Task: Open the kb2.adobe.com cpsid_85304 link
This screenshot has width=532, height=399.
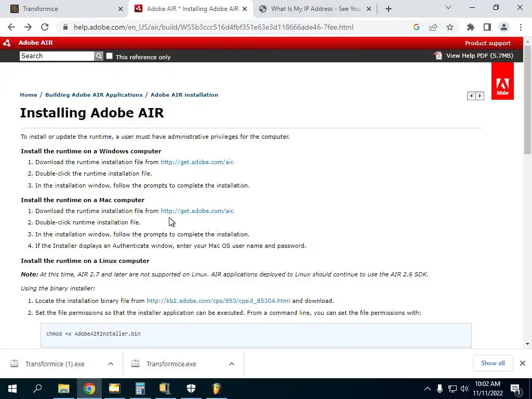Action: point(218,301)
